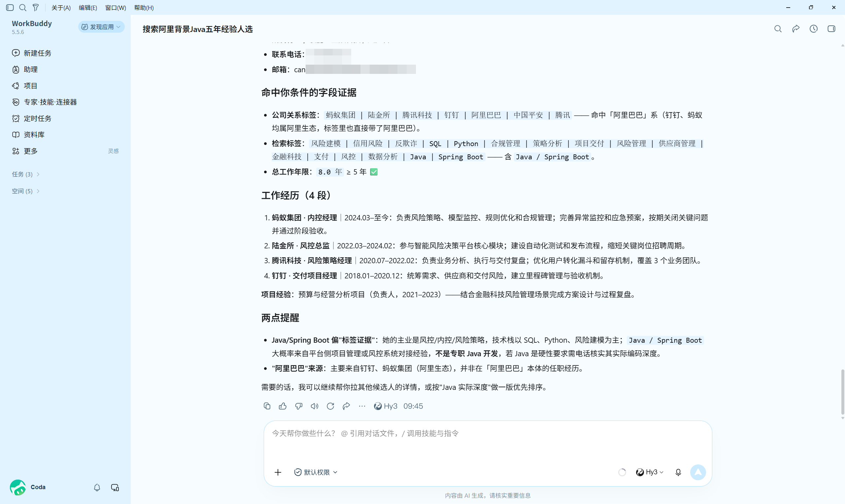845x504 pixels.
Task: Click the 钉钉 · 交付项目经理 entry
Action: tap(304, 275)
